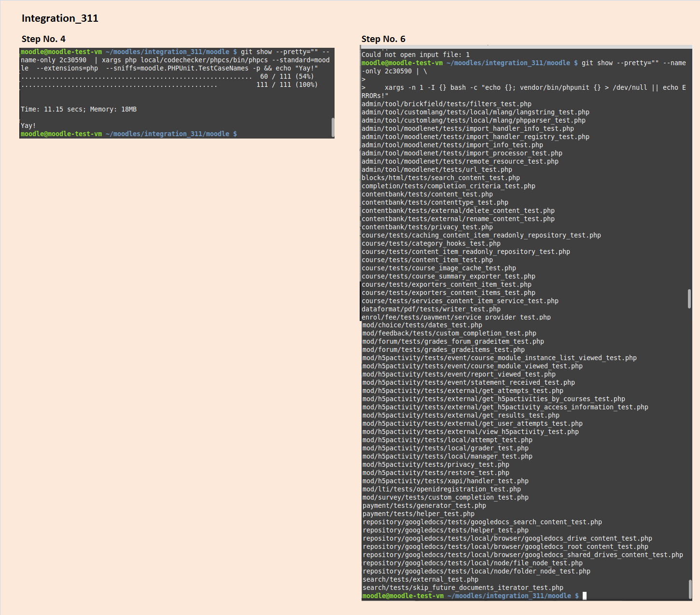Click get_results_test.php line
Viewport: 700px width, 615px height.
click(461, 416)
